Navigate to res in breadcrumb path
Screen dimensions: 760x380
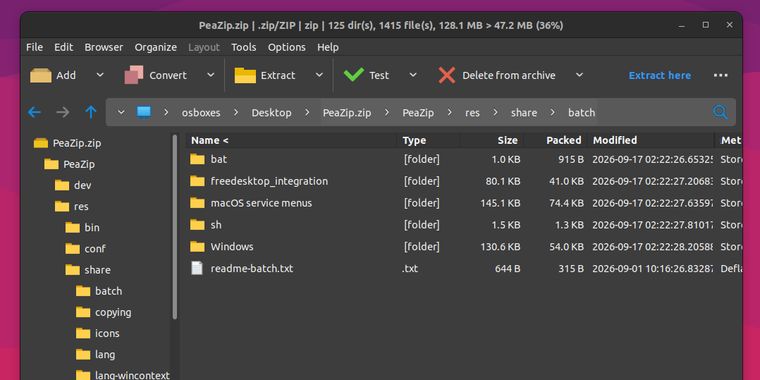472,112
